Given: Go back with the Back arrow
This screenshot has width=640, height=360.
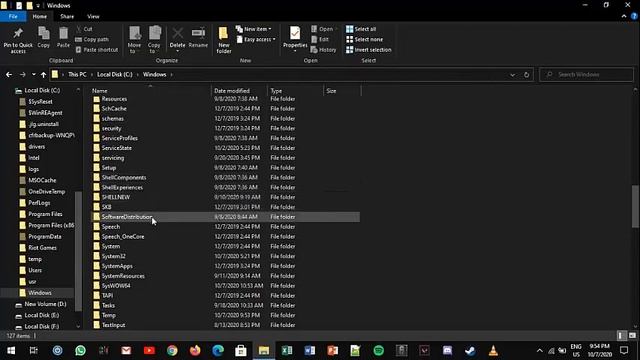Looking at the screenshot, I should (9, 75).
